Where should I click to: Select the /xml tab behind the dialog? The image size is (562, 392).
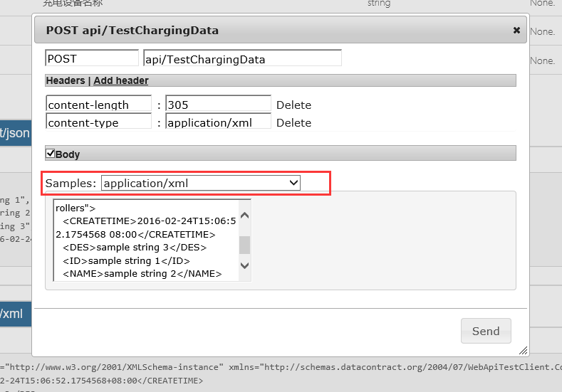16,314
